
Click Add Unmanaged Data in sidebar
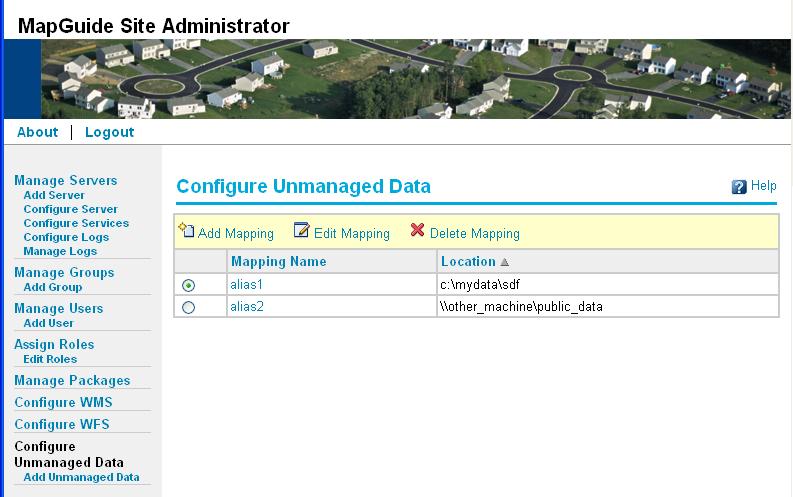click(x=81, y=477)
